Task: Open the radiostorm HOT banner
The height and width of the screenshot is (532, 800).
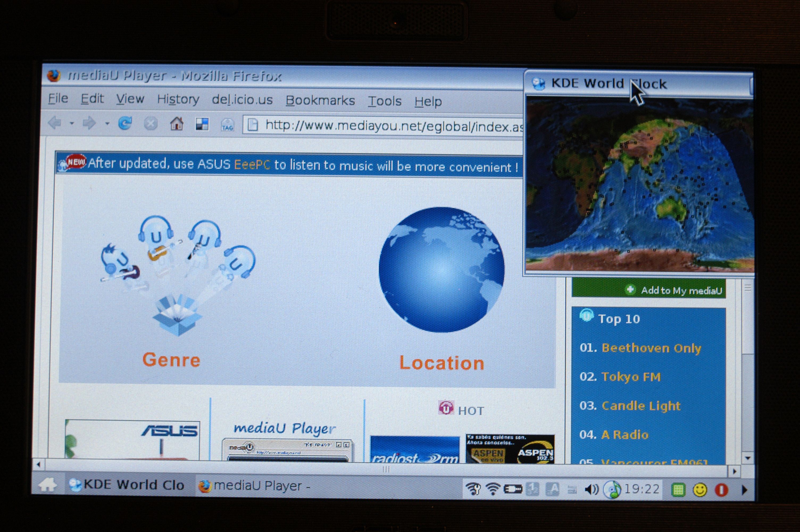Action: (x=415, y=450)
